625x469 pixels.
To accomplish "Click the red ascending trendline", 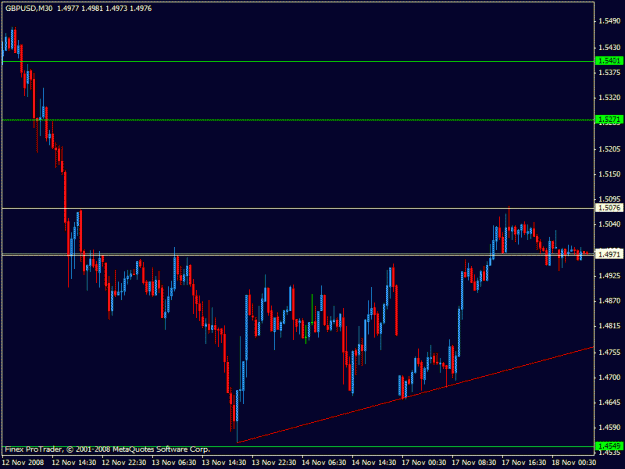I will tap(415, 395).
